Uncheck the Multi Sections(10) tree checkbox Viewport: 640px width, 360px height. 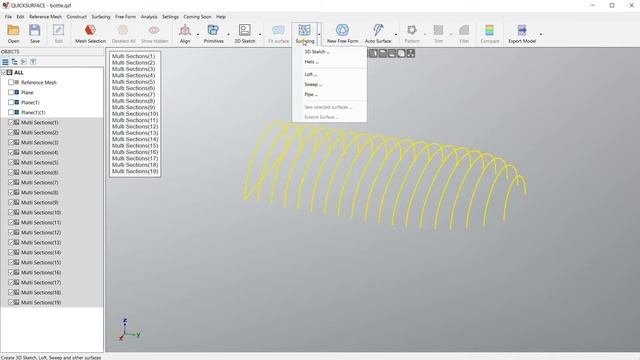pos(11,212)
